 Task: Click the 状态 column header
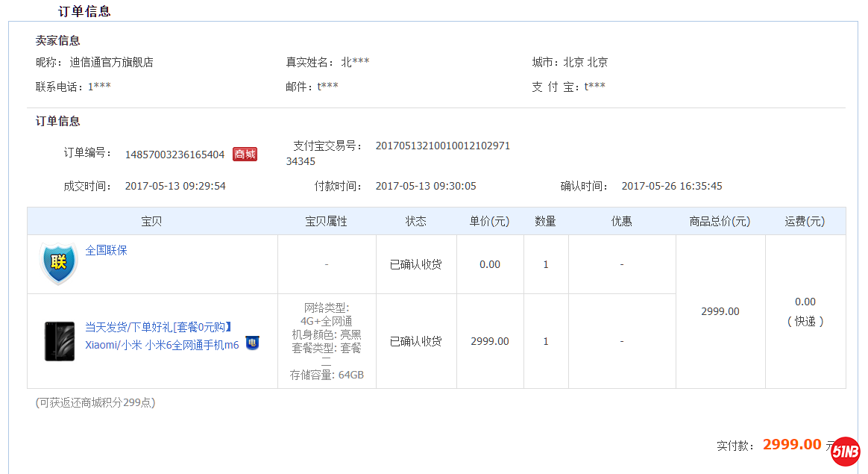(x=415, y=221)
